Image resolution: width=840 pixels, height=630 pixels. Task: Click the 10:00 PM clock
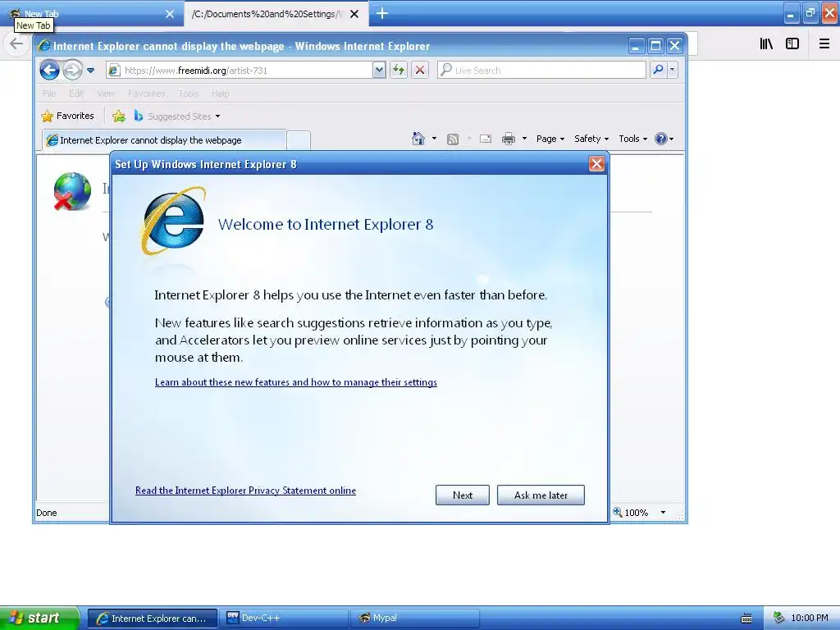pos(810,618)
